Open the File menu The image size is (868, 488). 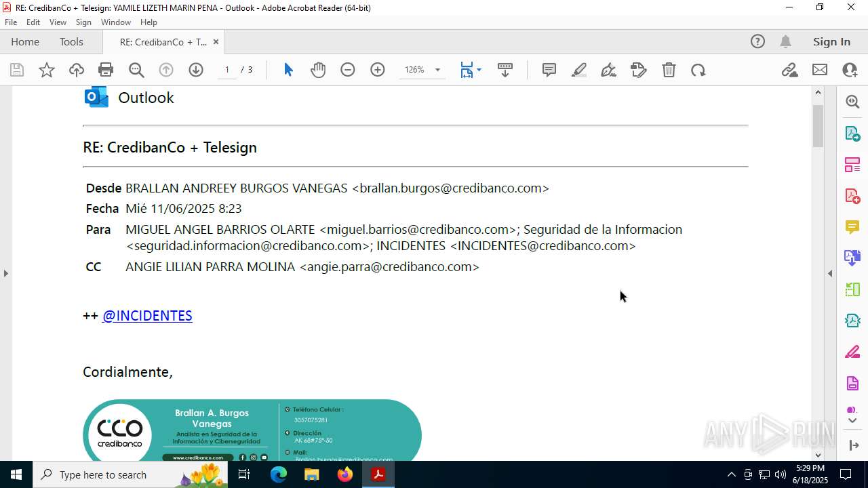click(x=11, y=22)
